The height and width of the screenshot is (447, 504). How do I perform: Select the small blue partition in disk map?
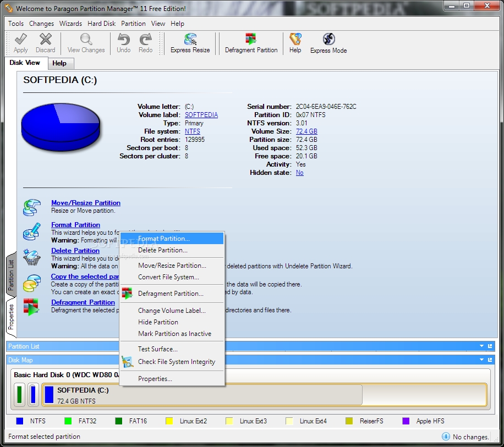33,394
